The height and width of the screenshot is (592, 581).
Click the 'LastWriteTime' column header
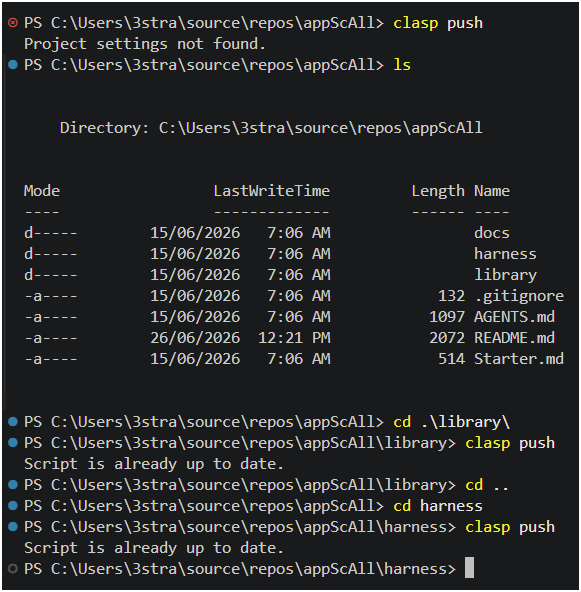272,191
